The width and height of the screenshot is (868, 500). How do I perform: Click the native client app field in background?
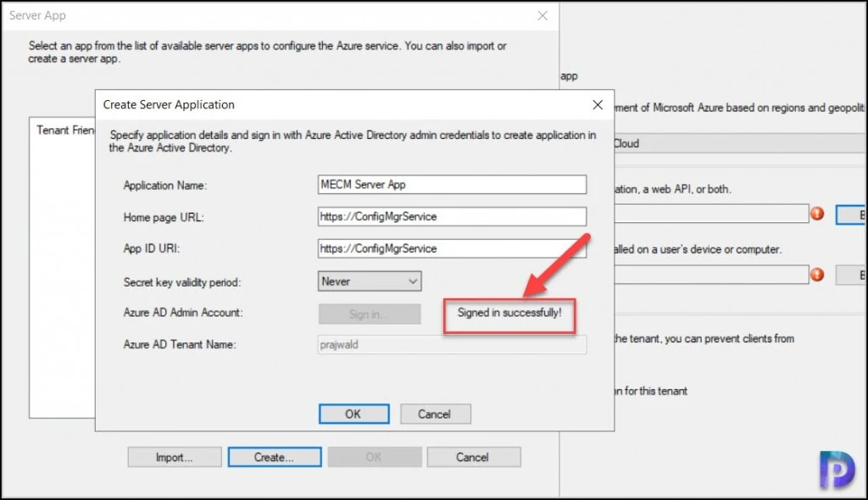point(711,275)
